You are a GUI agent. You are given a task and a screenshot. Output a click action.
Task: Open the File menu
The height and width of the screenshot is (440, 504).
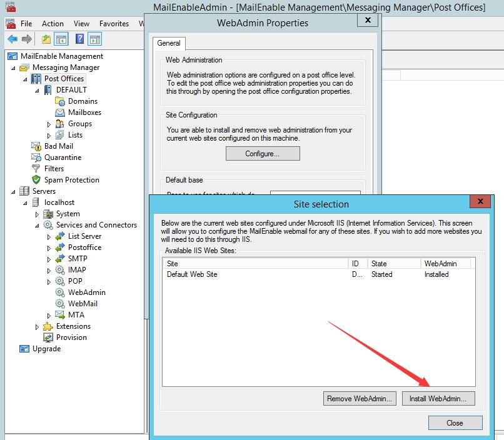coord(26,24)
